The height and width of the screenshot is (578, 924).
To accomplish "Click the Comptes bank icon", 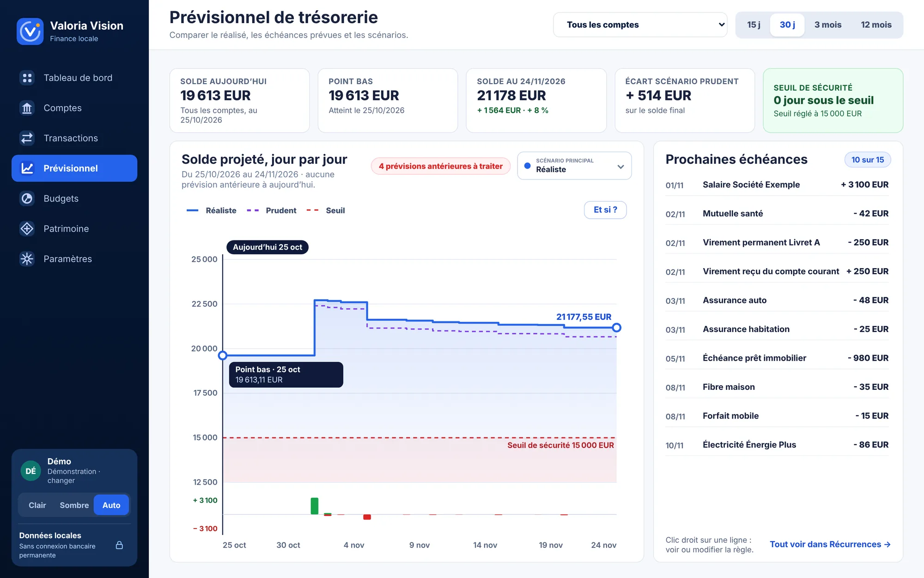I will [27, 108].
